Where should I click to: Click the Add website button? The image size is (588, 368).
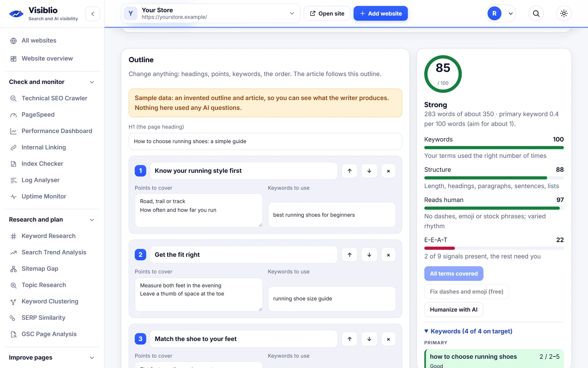(381, 13)
